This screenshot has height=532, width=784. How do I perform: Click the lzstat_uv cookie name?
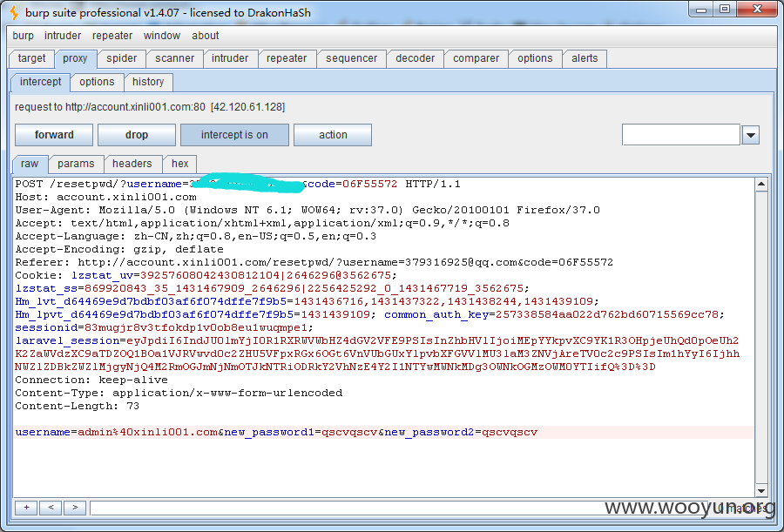pos(103,275)
